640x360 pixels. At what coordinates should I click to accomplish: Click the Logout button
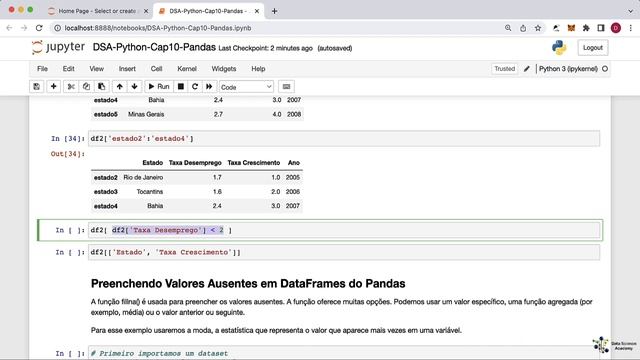593,48
